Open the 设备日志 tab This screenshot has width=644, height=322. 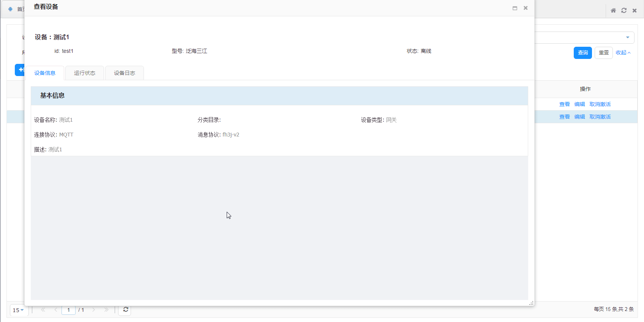pos(125,73)
